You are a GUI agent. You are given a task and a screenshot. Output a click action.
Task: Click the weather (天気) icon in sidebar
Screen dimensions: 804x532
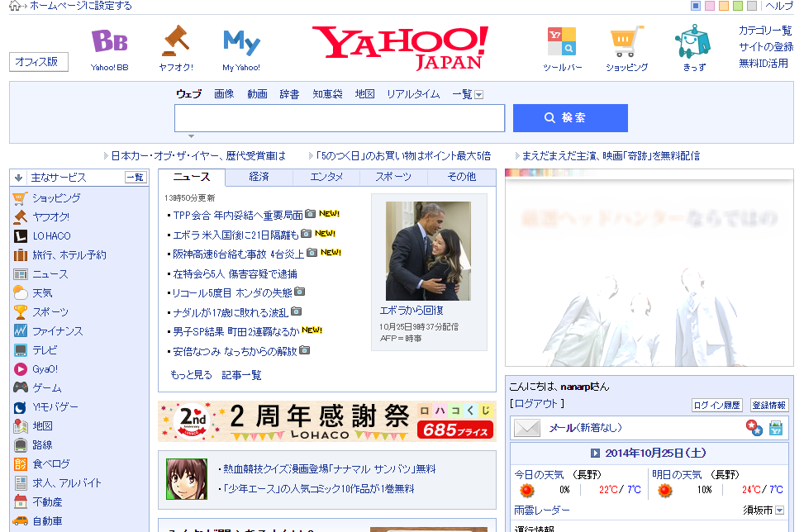click(20, 292)
